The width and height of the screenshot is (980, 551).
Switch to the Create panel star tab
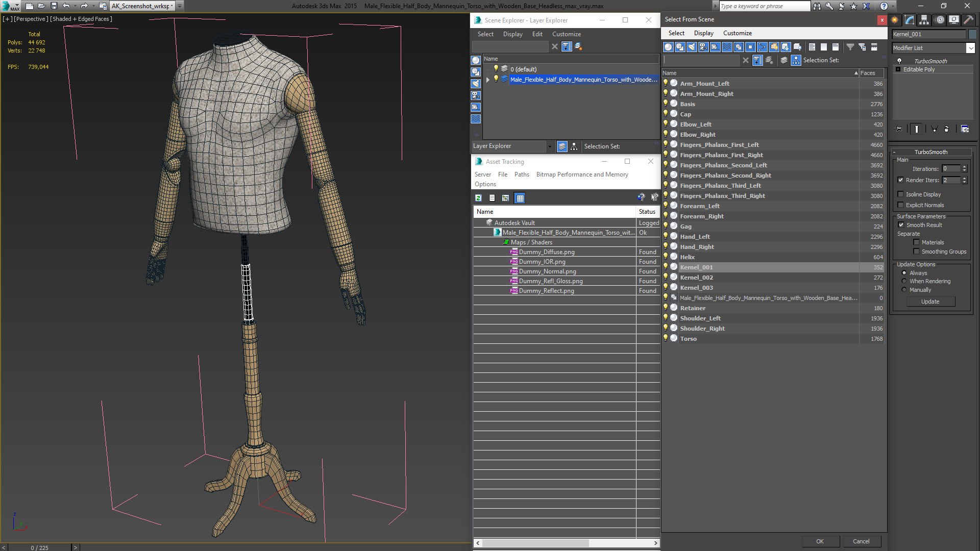point(895,20)
